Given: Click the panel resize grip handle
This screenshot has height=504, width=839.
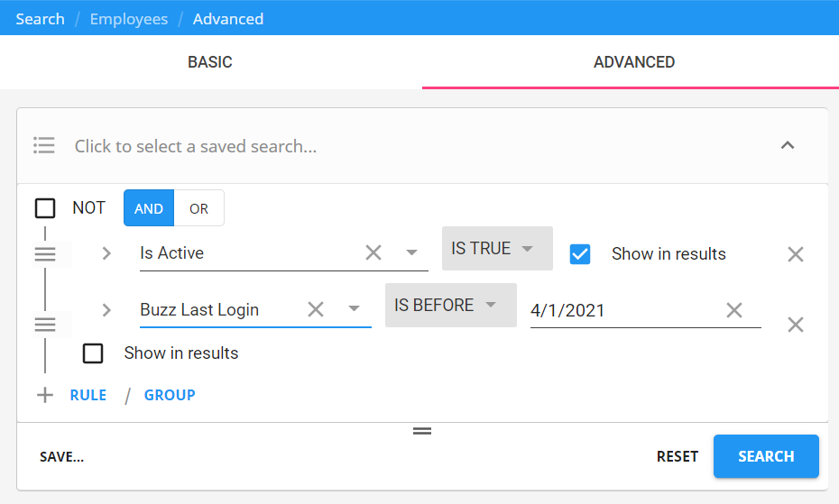Looking at the screenshot, I should click(x=422, y=431).
